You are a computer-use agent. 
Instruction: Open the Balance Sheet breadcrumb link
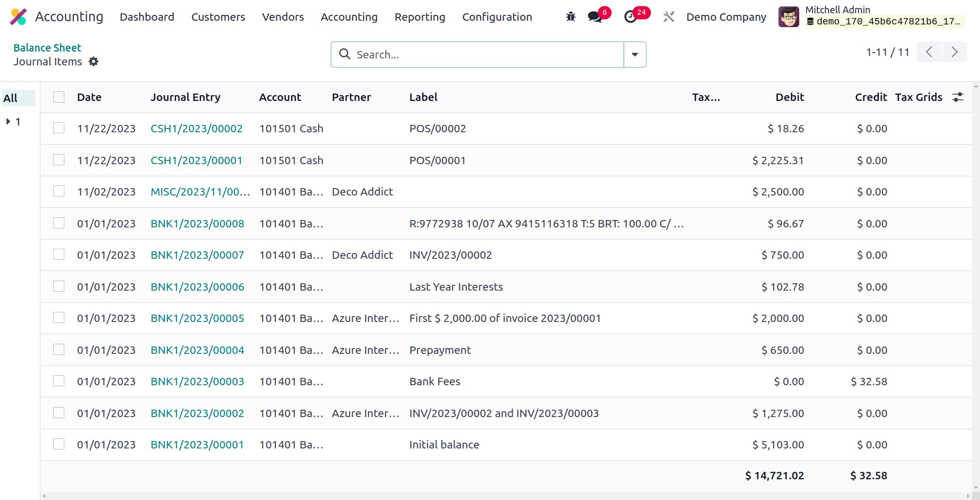[x=47, y=48]
